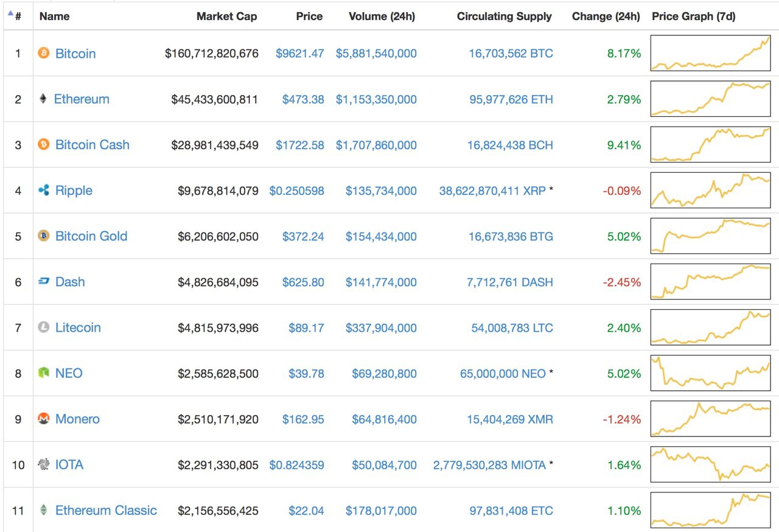Screen dimensions: 779x532
Task: Click the Dash logo icon
Action: coord(43,282)
